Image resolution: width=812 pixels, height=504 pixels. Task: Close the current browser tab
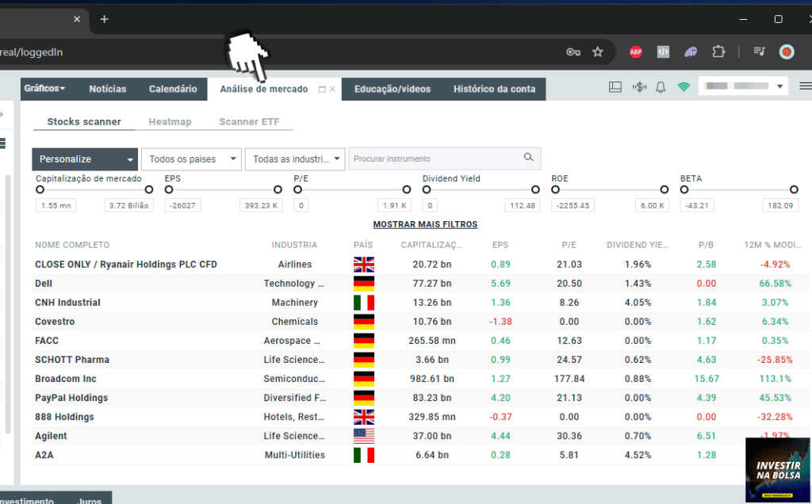point(77,19)
